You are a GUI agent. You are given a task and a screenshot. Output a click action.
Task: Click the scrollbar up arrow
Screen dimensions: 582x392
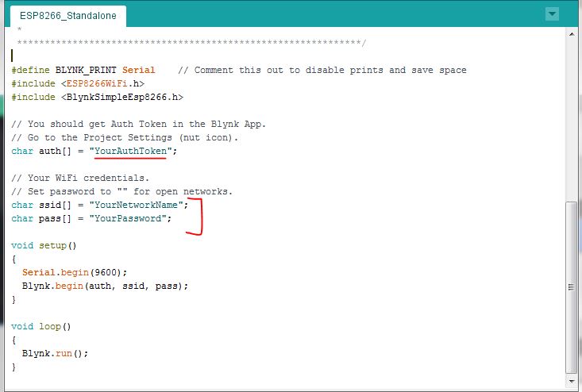point(570,35)
